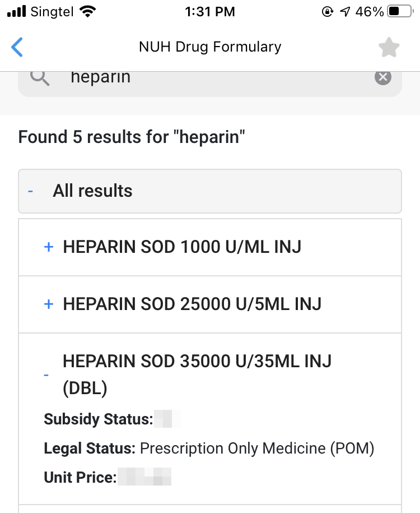Tap the Wi-Fi status icon
The image size is (420, 513).
pos(87,11)
